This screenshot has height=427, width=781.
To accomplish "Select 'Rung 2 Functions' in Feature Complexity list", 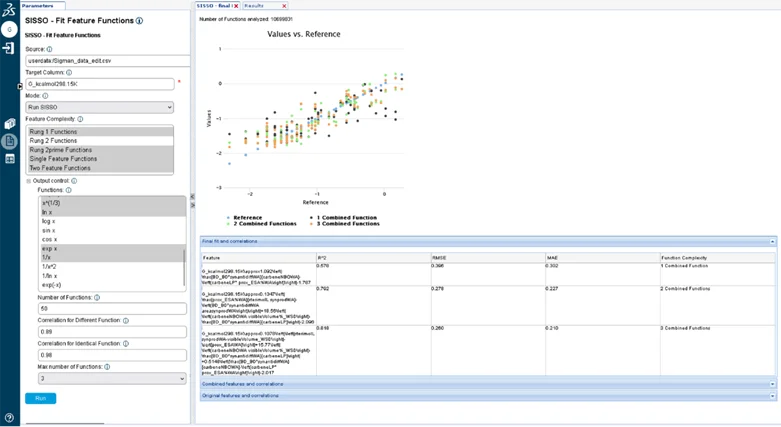I will [x=99, y=141].
